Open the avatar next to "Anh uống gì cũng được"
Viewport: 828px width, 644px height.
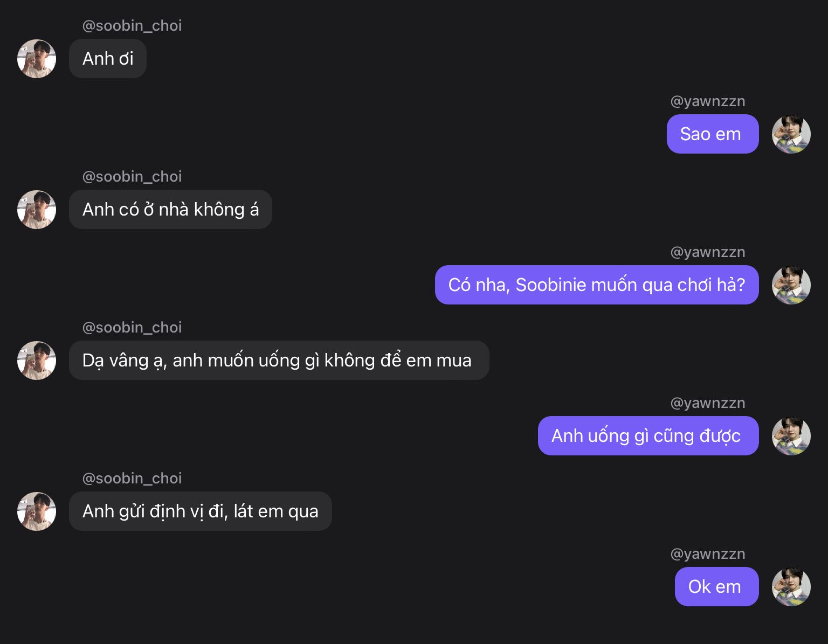point(791,436)
